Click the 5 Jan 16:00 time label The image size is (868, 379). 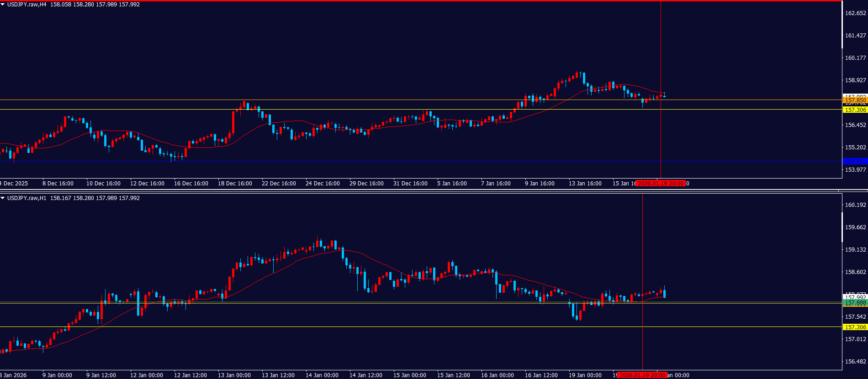click(x=452, y=184)
